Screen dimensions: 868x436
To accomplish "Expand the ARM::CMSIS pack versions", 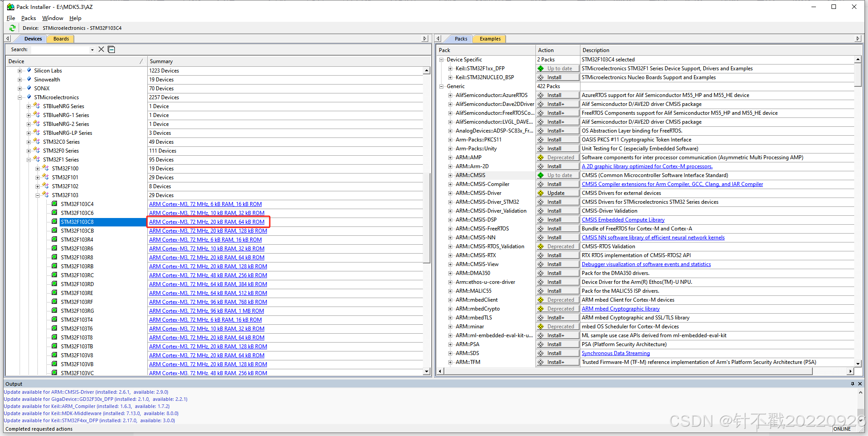I will click(450, 175).
